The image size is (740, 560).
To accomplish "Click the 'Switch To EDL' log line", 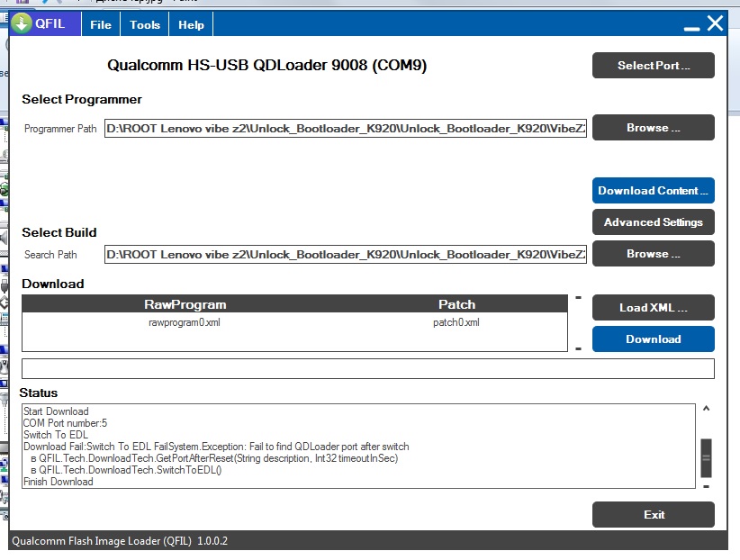I will point(56,435).
